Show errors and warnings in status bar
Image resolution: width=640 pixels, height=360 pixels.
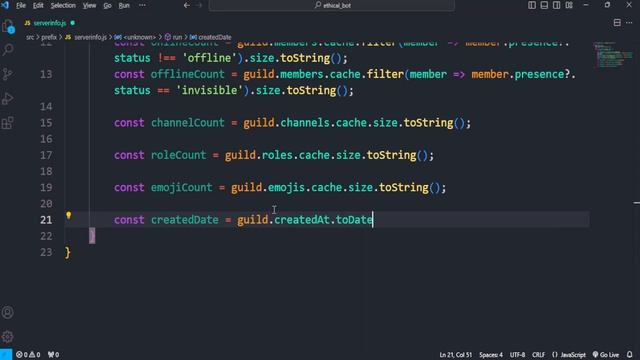28,355
